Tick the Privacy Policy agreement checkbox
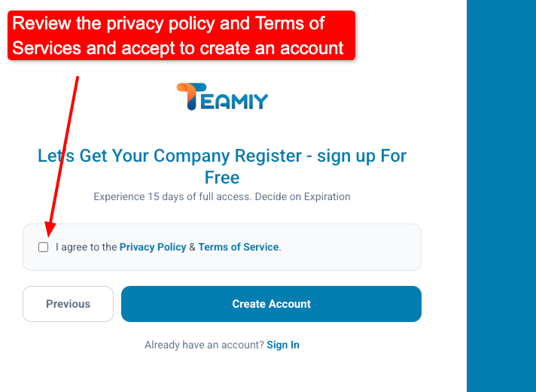536x392 pixels. [x=44, y=247]
